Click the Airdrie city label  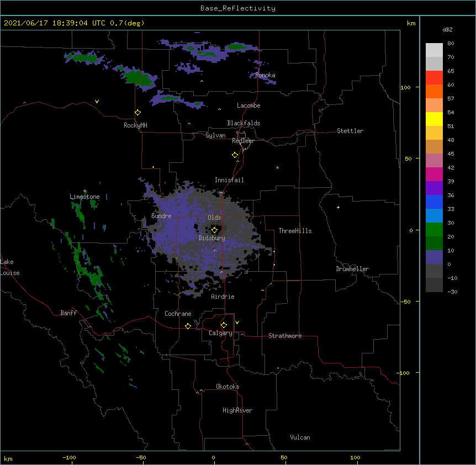coord(223,297)
